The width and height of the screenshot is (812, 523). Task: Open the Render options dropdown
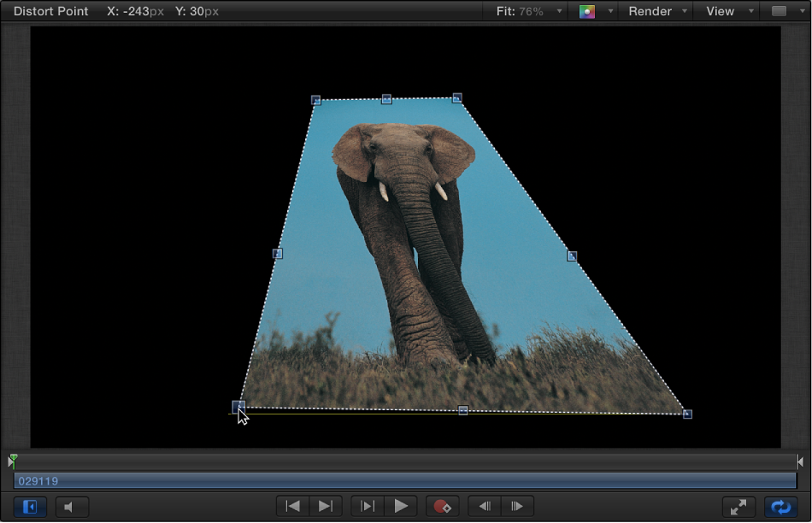[654, 11]
